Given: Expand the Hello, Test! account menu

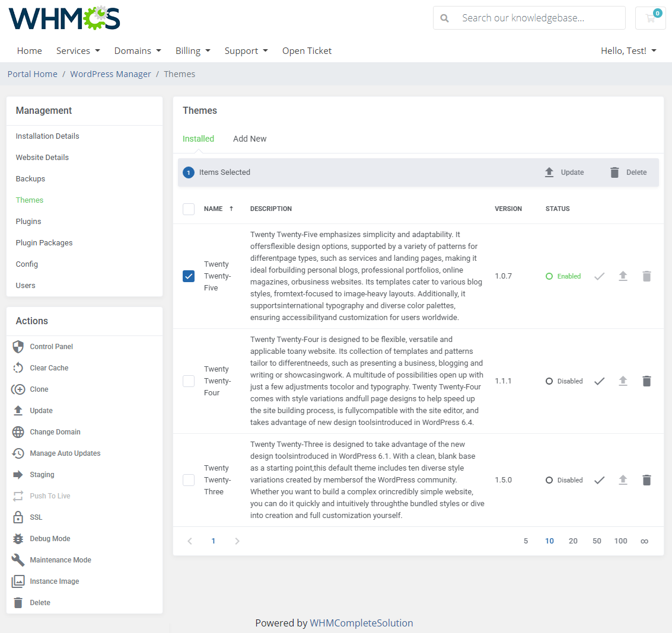Looking at the screenshot, I should click(x=628, y=50).
